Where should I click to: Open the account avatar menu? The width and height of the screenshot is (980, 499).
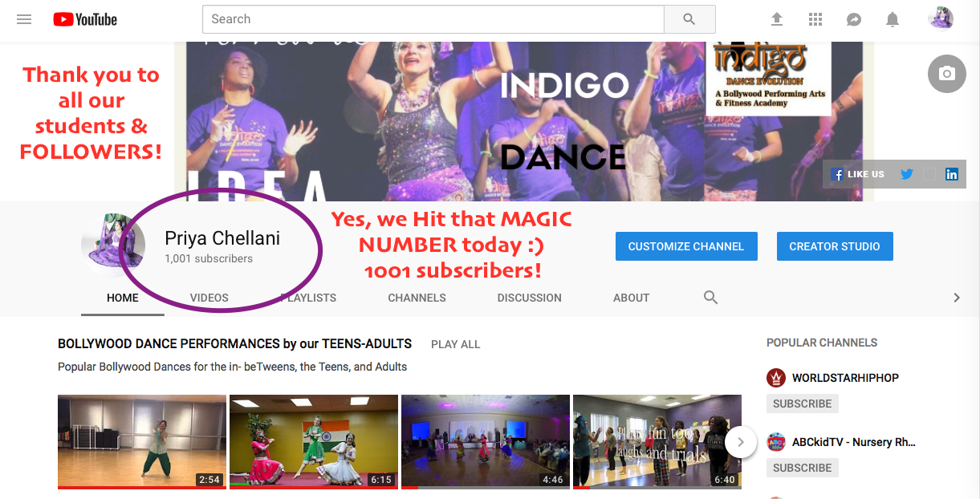pos(941,18)
